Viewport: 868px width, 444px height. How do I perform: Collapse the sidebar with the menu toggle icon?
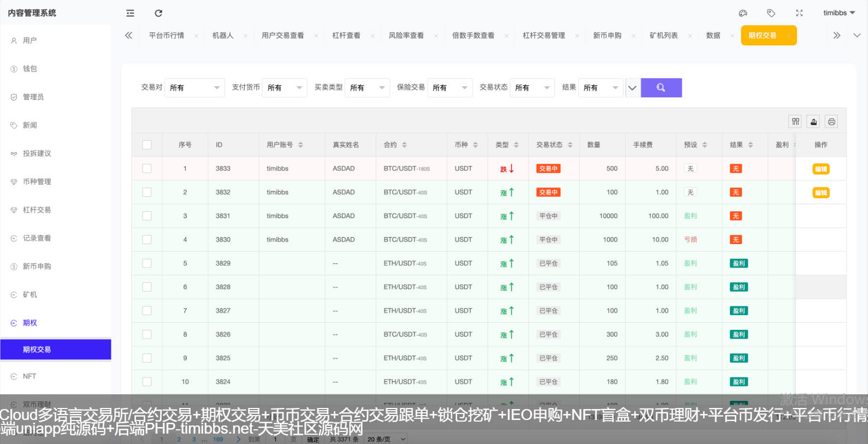point(130,13)
